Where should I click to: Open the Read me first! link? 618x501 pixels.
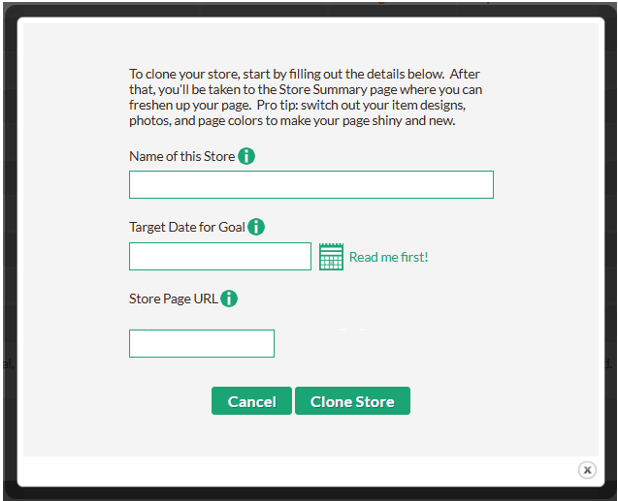pyautogui.click(x=388, y=257)
